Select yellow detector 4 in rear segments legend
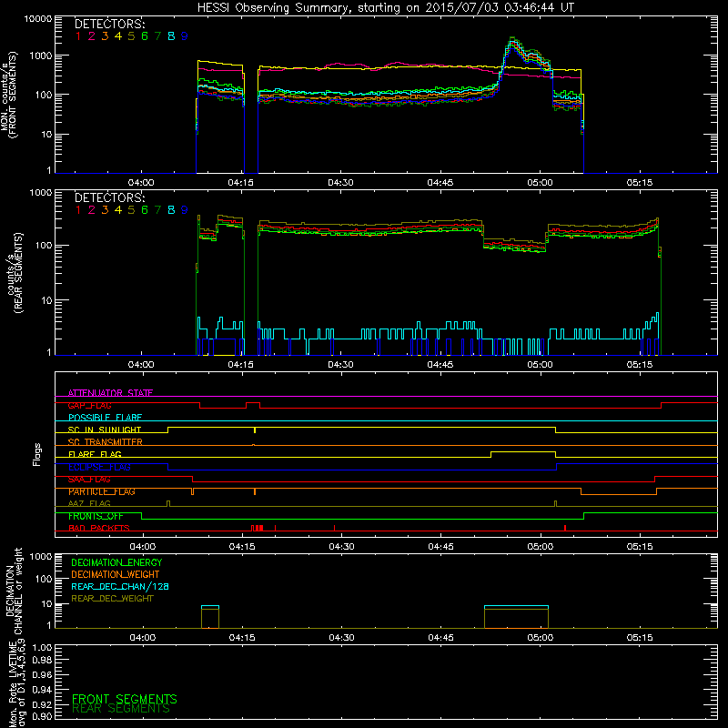 pos(118,210)
